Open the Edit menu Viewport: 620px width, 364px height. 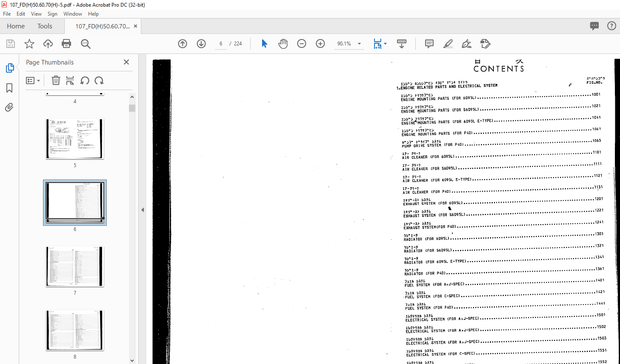click(x=21, y=14)
